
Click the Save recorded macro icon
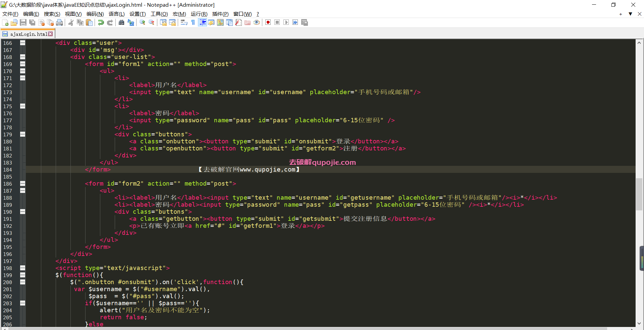click(x=305, y=22)
